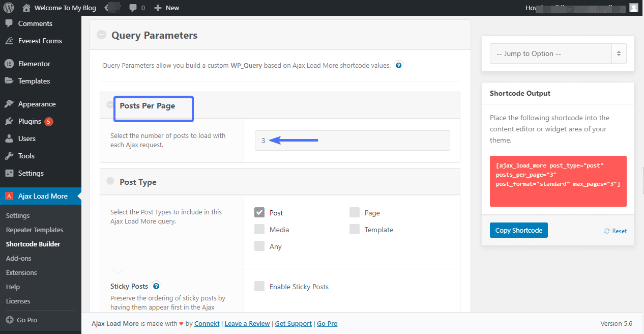644x334 pixels.
Task: Click the Templates folder icon
Action: (x=9, y=81)
